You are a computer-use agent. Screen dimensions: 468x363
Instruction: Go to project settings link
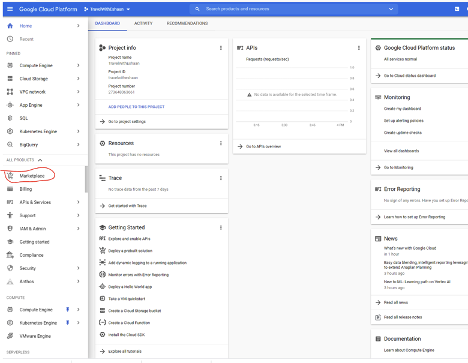(127, 122)
